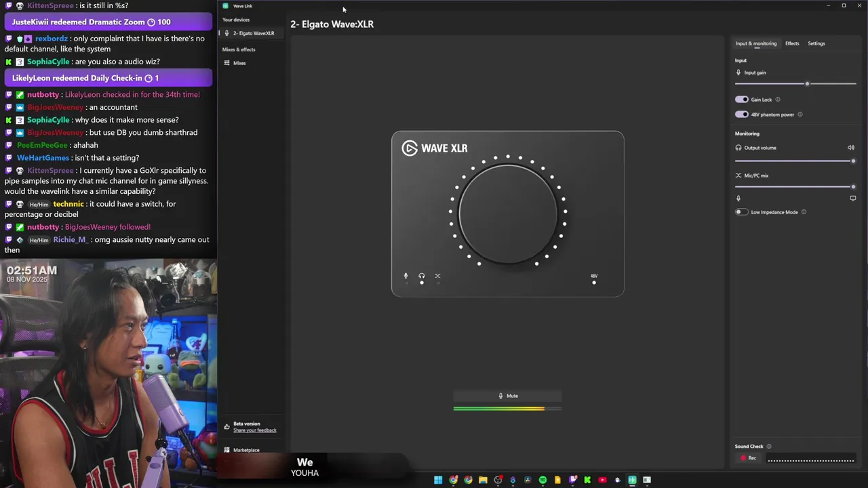Click the rexbordz username in chat
This screenshot has width=868, height=488.
[52, 39]
